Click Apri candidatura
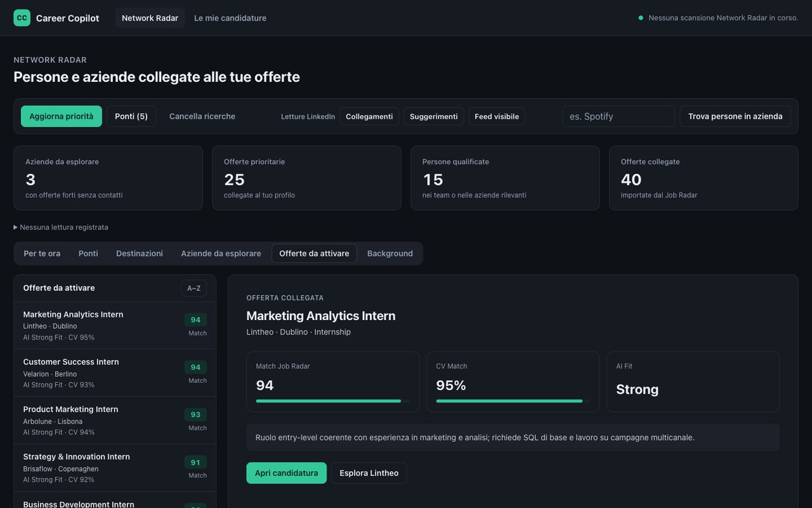The image size is (812, 508). click(286, 473)
